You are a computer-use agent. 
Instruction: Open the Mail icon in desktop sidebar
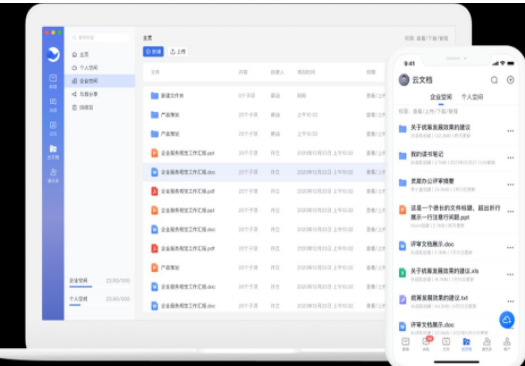click(53, 81)
